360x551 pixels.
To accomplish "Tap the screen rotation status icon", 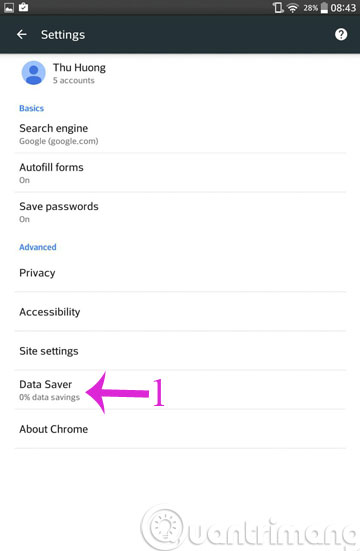I will tap(278, 7).
